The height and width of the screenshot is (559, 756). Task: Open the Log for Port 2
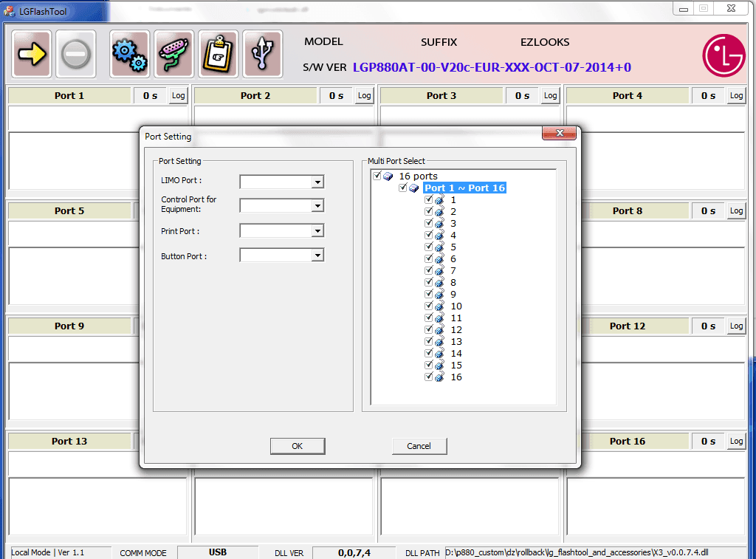click(x=365, y=95)
